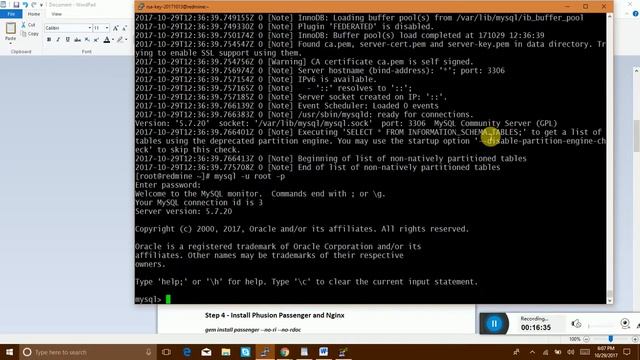The height and width of the screenshot is (360, 640).
Task: Open network status in system tray
Action: 545,352
